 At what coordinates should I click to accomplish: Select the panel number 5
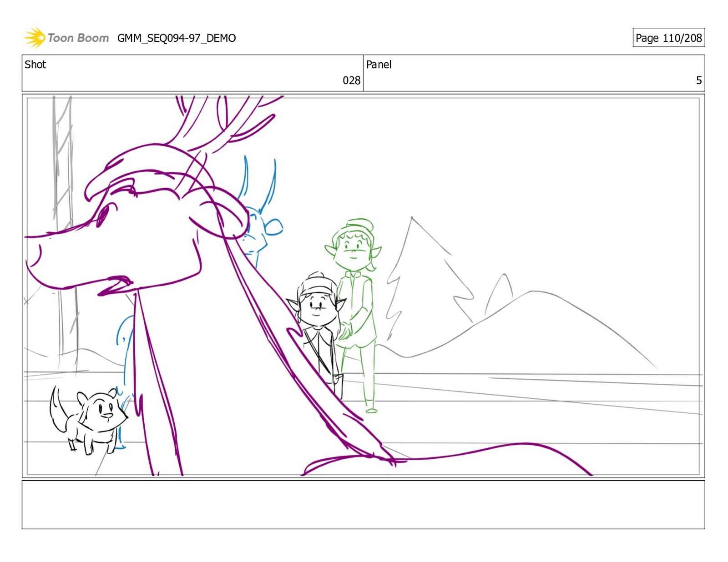click(699, 80)
